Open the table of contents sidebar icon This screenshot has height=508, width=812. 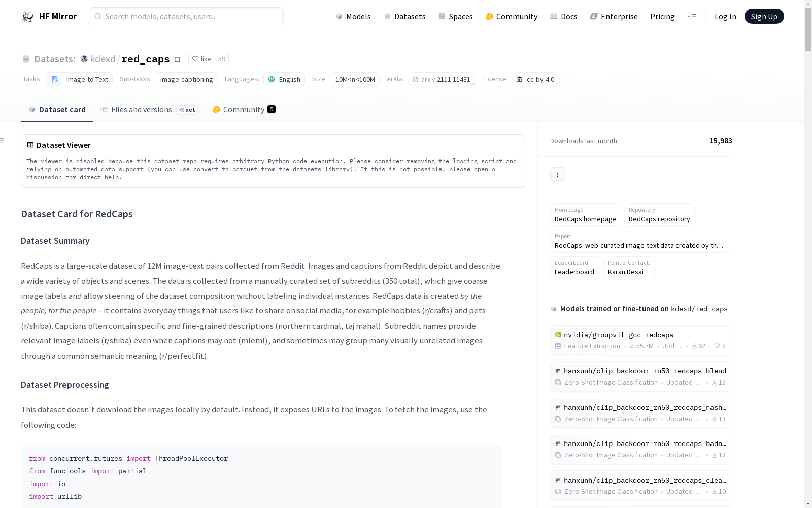3,140
